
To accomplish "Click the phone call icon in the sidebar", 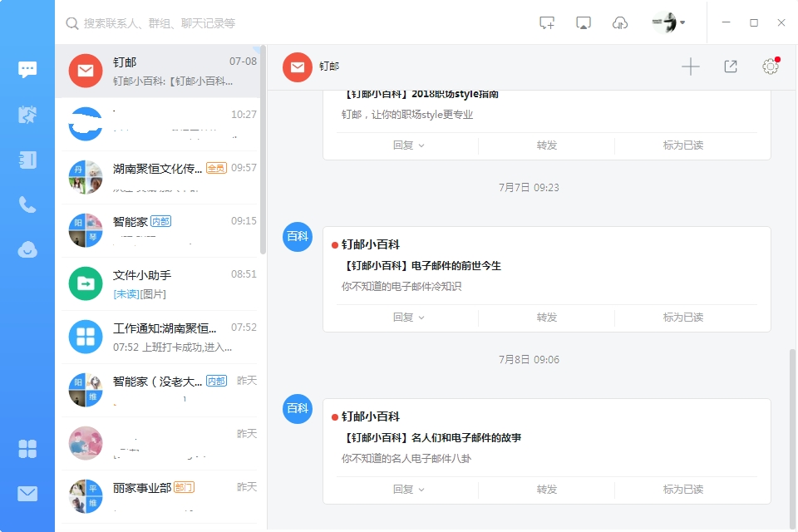I will tap(27, 204).
